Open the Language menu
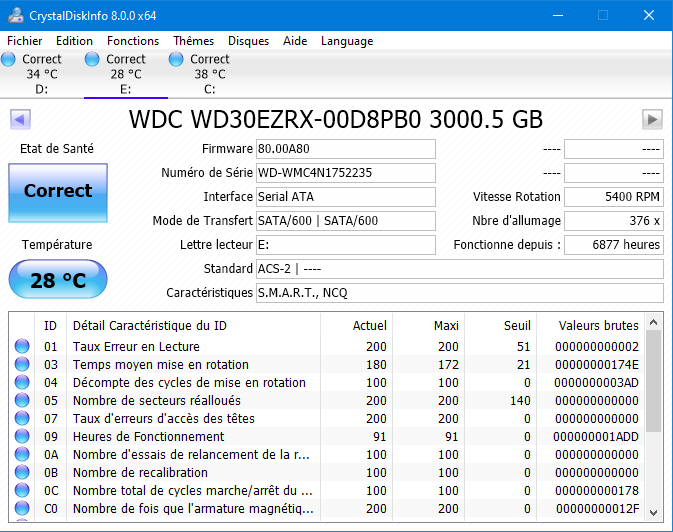The image size is (673, 532). click(347, 41)
